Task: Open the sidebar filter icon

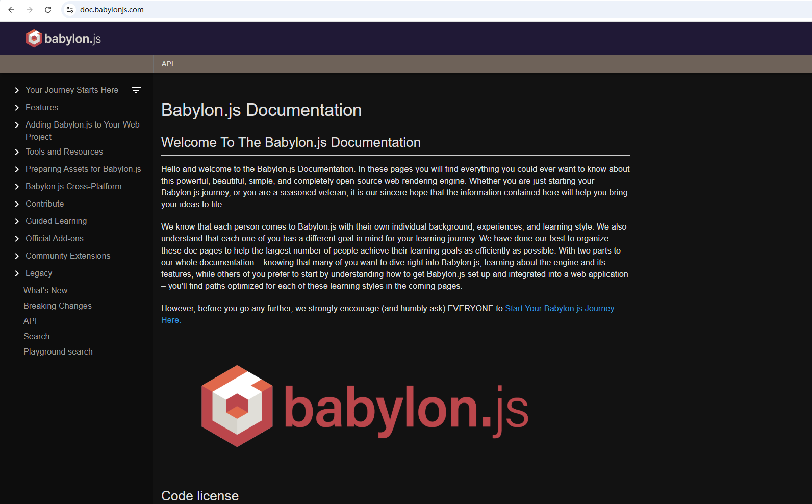Action: [x=136, y=90]
